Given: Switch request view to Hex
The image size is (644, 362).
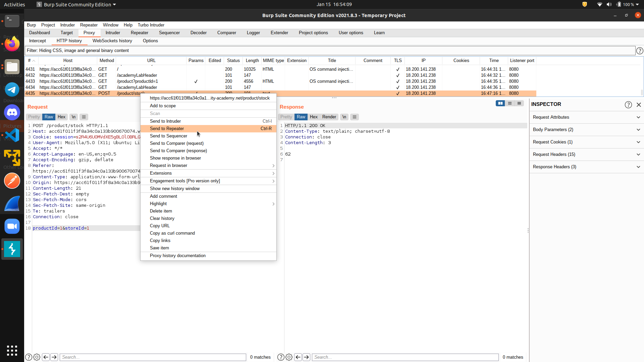Looking at the screenshot, I should (x=61, y=117).
